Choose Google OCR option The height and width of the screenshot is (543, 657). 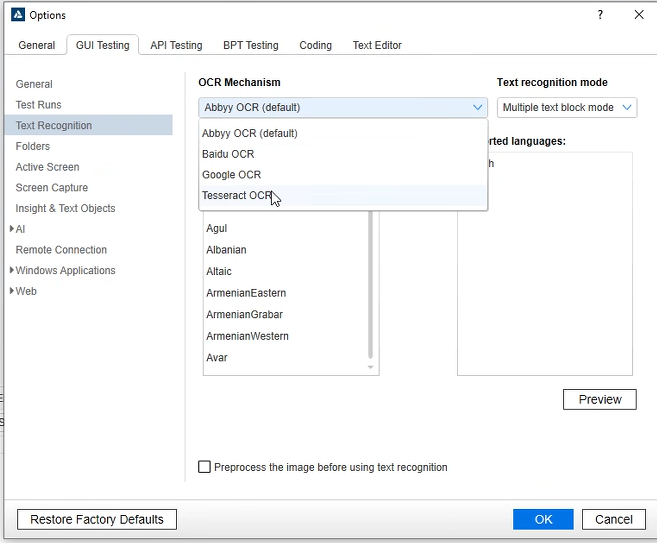pyautogui.click(x=231, y=175)
